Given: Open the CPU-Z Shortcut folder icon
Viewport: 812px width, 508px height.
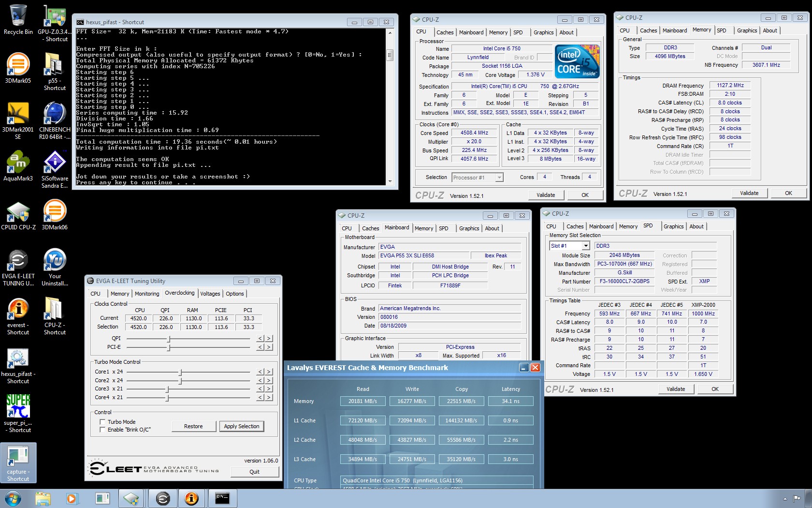Looking at the screenshot, I should tap(55, 315).
